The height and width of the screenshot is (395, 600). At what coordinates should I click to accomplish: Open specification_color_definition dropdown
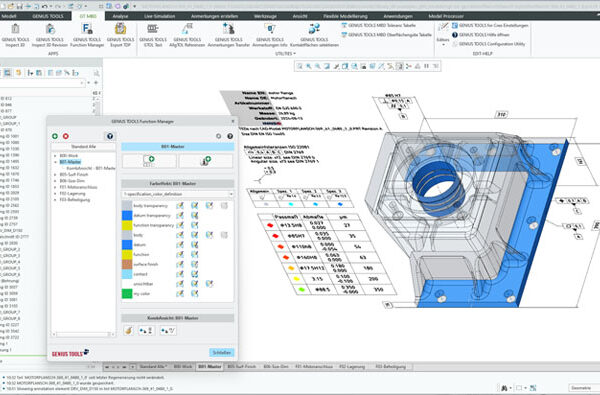(178, 194)
